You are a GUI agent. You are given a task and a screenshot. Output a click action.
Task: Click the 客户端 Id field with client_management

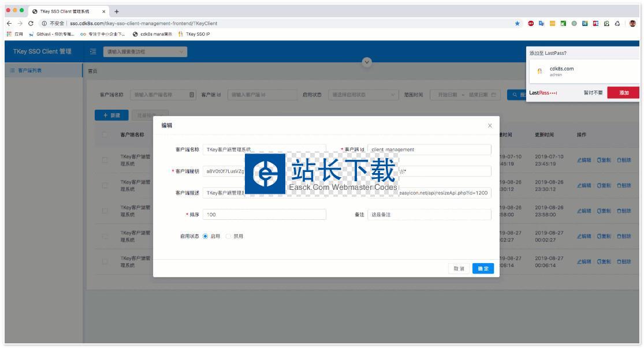click(429, 149)
